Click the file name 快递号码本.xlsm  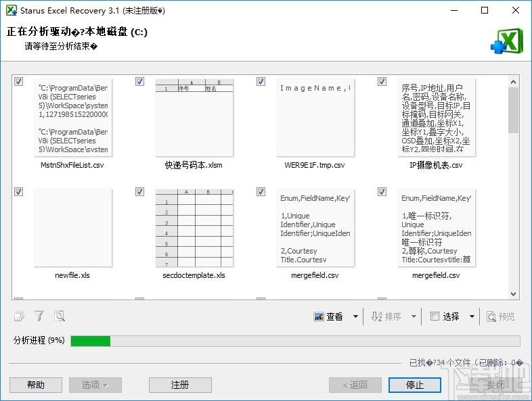point(194,165)
